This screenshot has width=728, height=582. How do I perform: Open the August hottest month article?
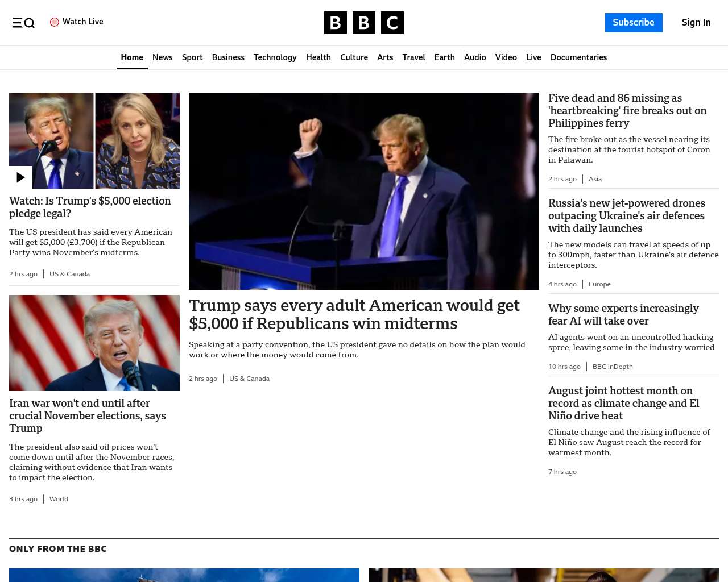point(623,404)
